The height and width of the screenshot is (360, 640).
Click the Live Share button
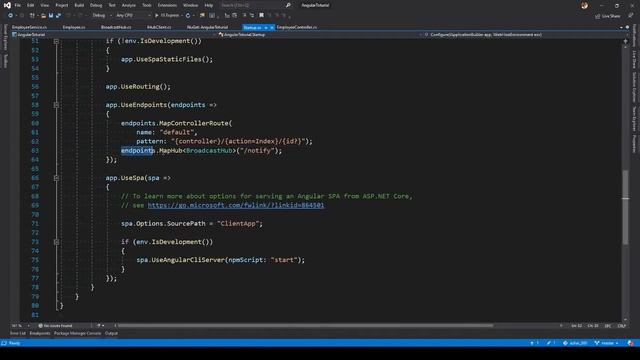click(608, 16)
